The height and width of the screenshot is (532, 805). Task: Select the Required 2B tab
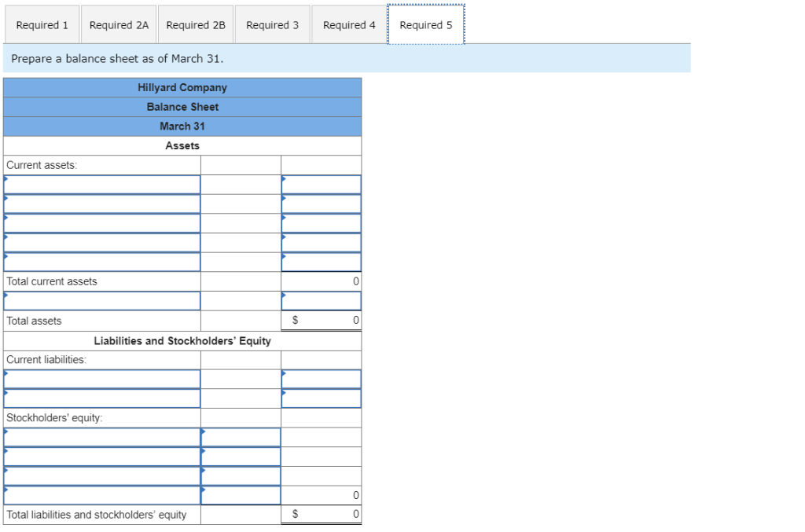click(196, 24)
